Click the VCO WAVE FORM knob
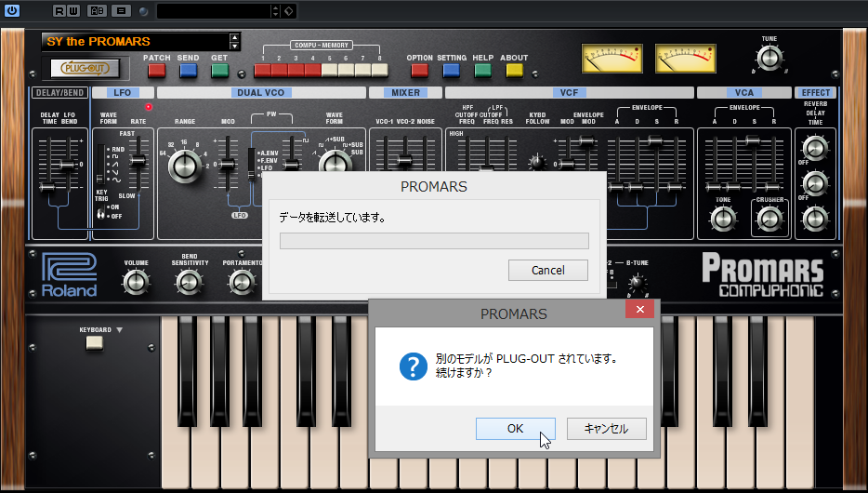The height and width of the screenshot is (493, 868). (335, 162)
